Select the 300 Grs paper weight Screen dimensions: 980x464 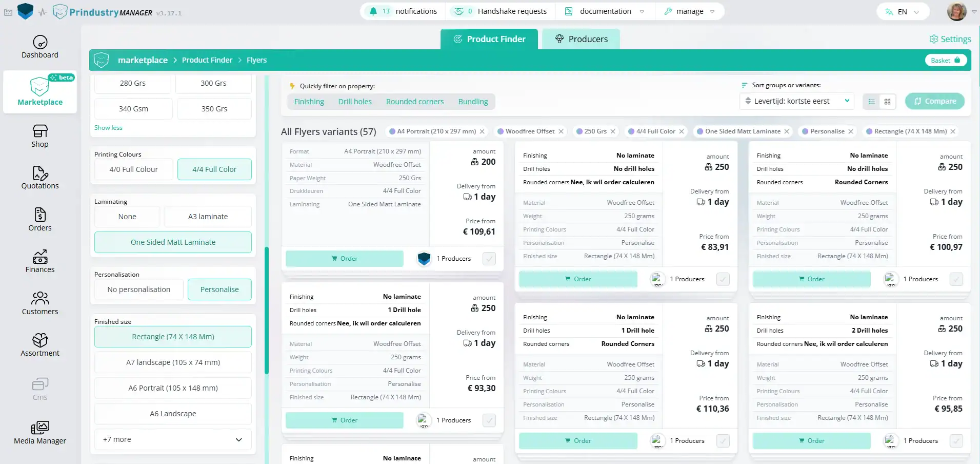213,83
